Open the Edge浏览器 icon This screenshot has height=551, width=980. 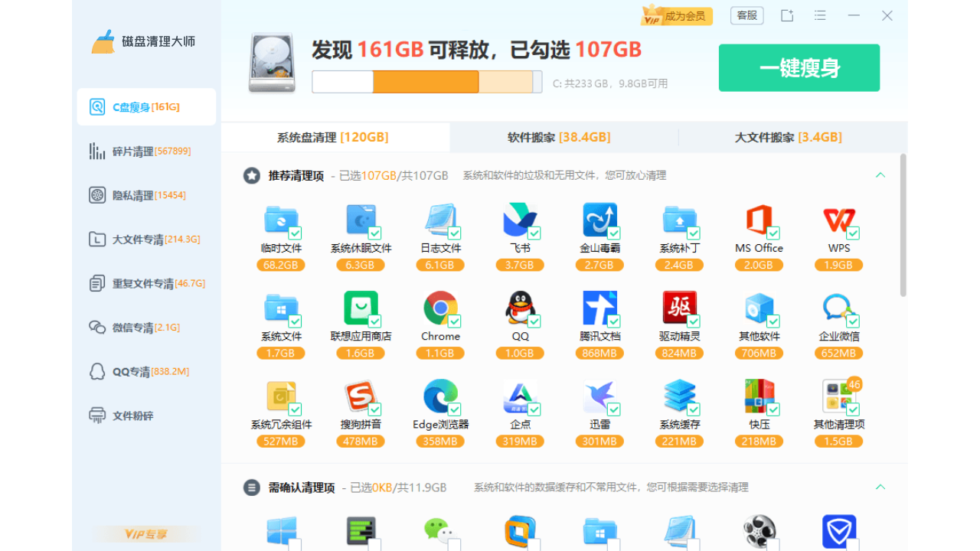click(x=440, y=396)
